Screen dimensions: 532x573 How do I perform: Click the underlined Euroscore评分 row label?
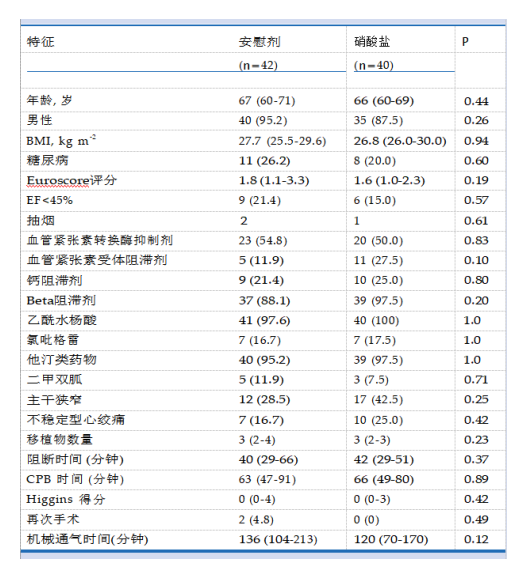[72, 181]
